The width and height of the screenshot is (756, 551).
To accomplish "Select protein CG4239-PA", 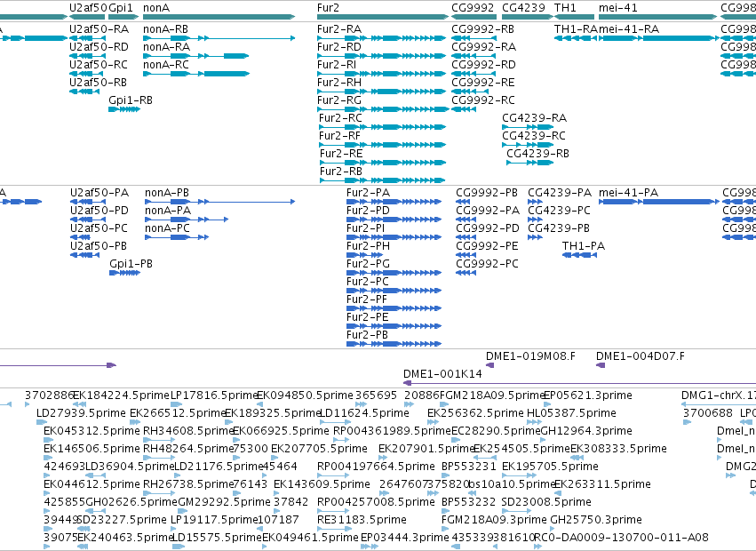I will point(535,202).
